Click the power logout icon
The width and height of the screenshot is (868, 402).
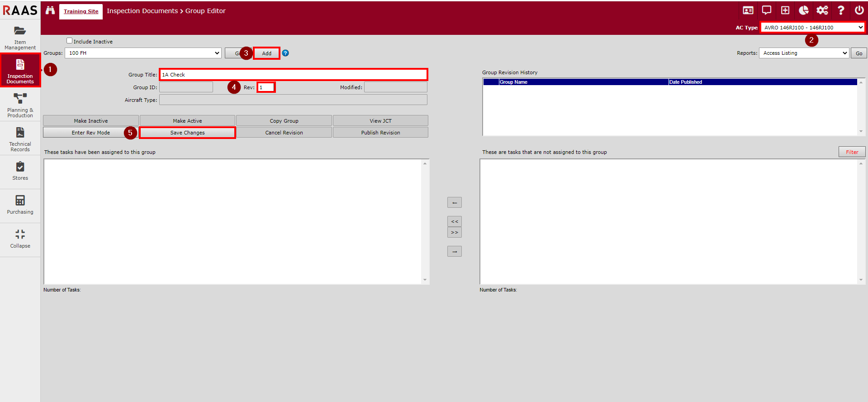click(859, 10)
